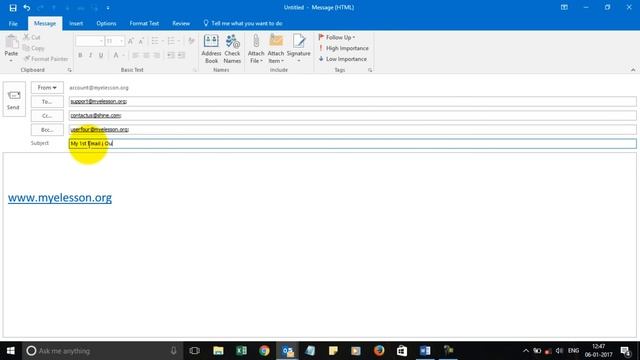The width and height of the screenshot is (640, 360).
Task: Toggle High Importance
Action: [344, 48]
